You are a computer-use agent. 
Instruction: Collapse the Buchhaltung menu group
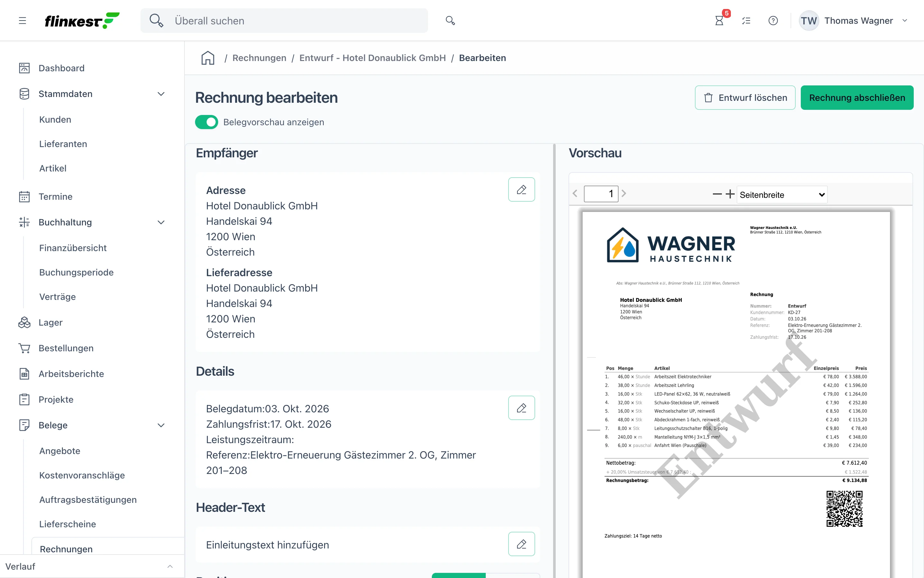161,223
